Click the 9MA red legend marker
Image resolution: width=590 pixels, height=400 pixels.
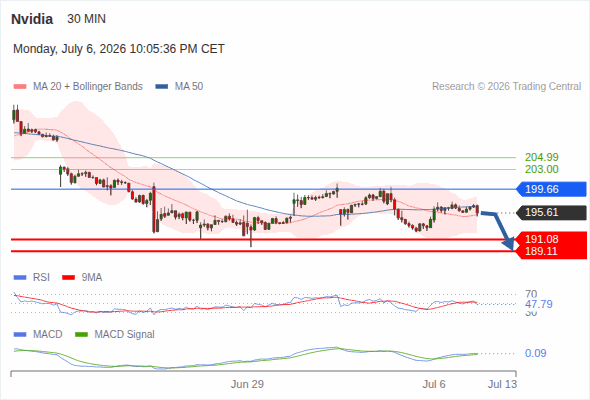[68, 278]
